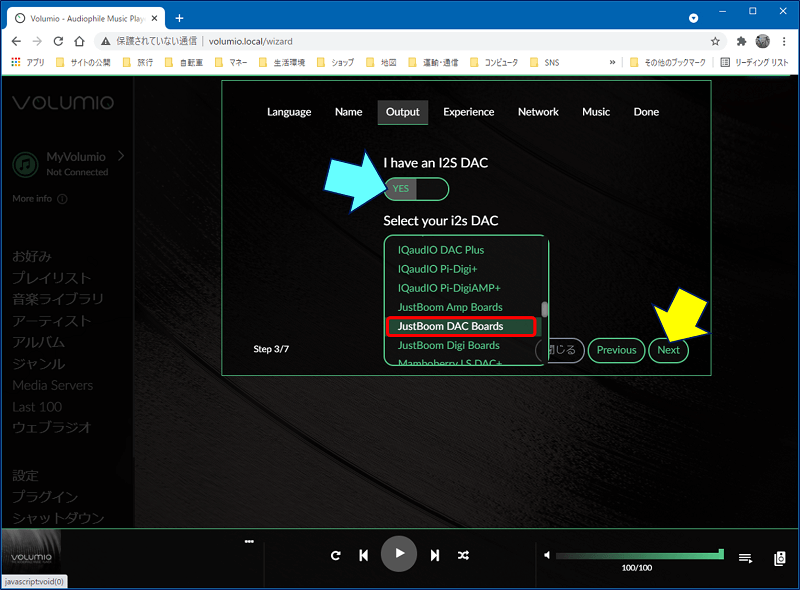Open the extensions puzzle icon
Viewport: 800px width, 590px height.
tap(741, 41)
